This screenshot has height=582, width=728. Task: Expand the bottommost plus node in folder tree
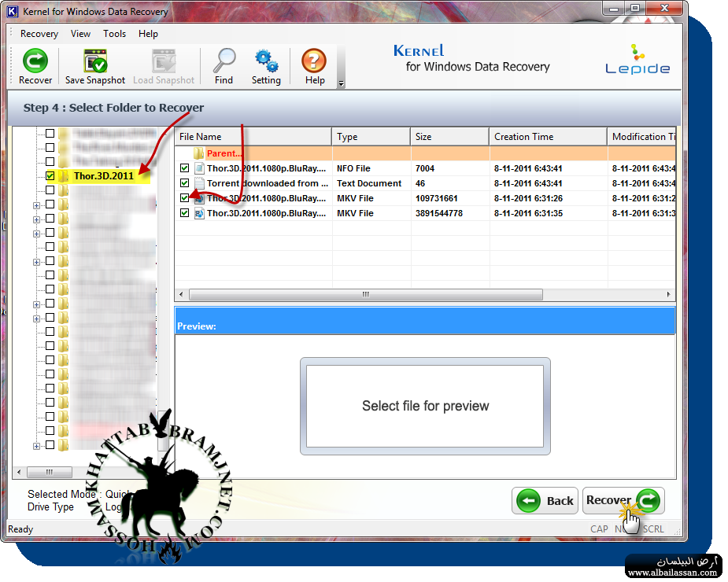(x=37, y=446)
